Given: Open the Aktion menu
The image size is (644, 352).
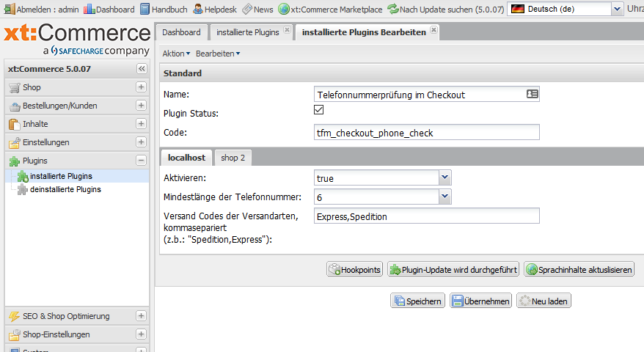Looking at the screenshot, I should coord(175,54).
